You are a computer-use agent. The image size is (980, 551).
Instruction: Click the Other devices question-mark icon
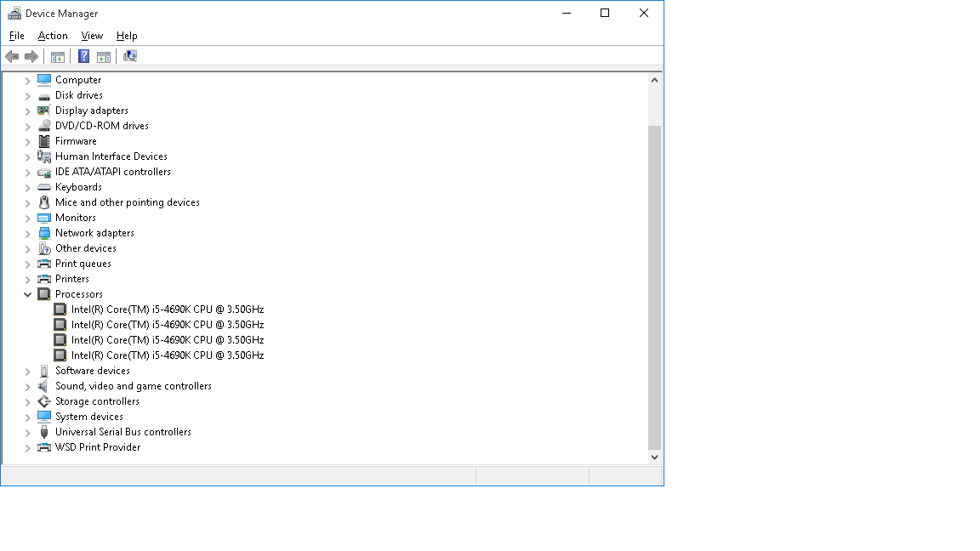click(x=43, y=248)
